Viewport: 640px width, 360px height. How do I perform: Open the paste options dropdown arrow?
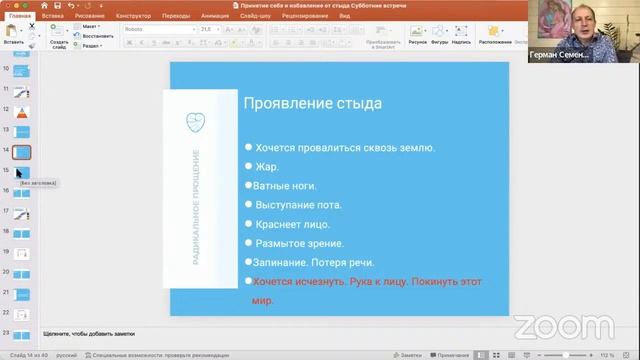tap(21, 31)
